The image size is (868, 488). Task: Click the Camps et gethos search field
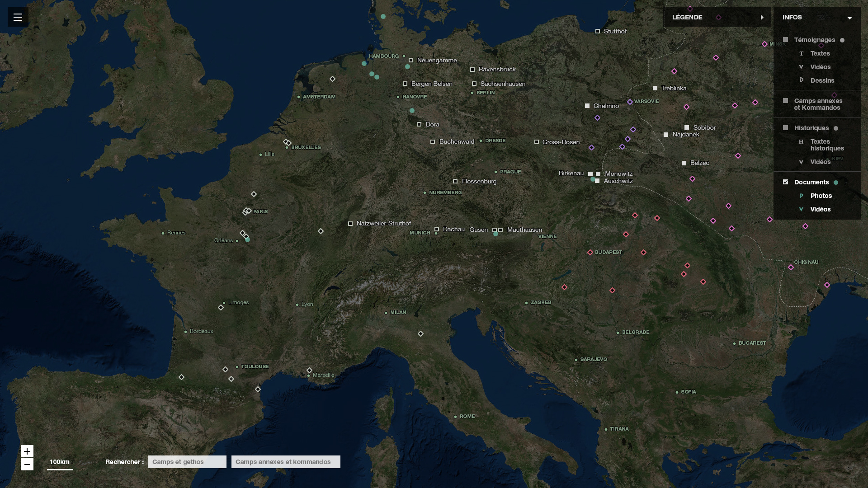[x=187, y=462]
